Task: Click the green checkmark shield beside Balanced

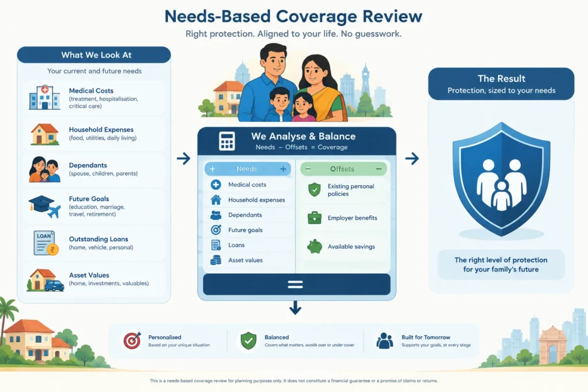Action: pyautogui.click(x=248, y=341)
